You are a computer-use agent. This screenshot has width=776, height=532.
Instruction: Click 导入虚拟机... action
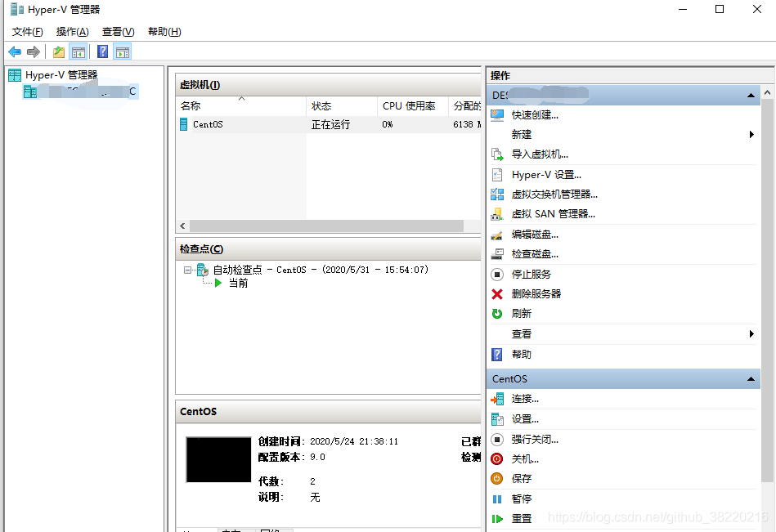(x=540, y=154)
